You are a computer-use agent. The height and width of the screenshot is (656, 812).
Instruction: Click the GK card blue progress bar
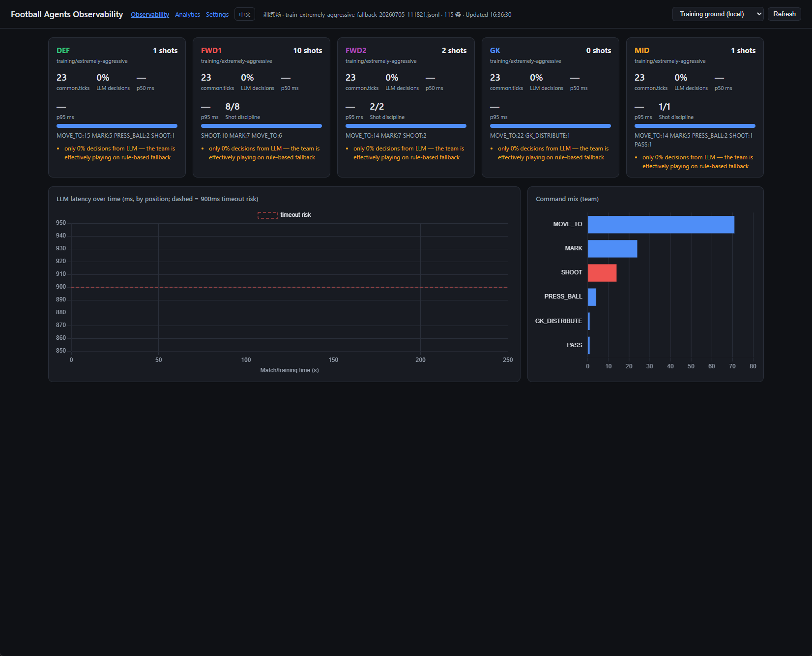(x=551, y=126)
